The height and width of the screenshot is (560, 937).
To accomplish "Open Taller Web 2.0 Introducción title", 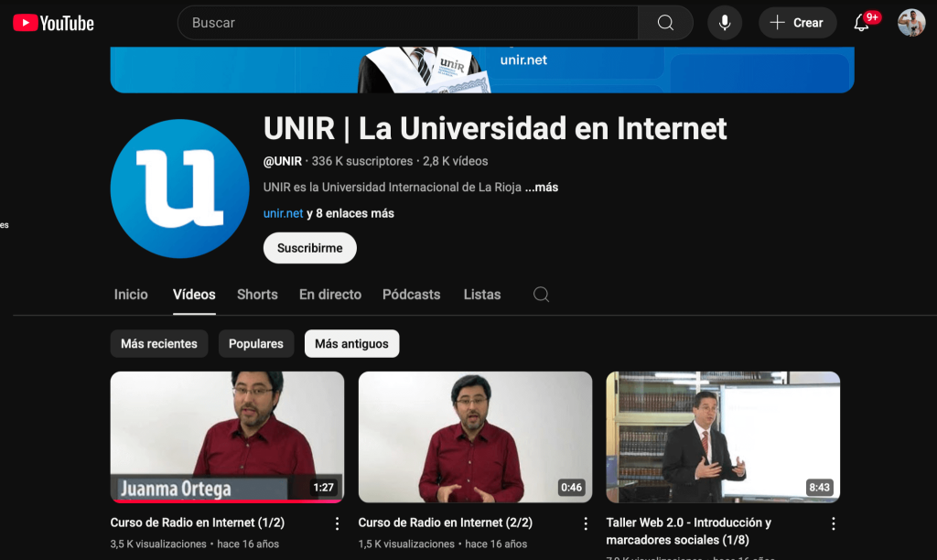I will (x=688, y=531).
